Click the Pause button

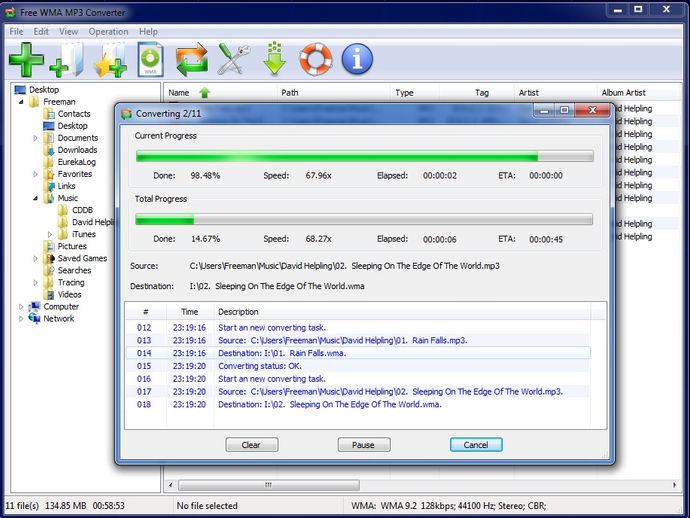(364, 445)
